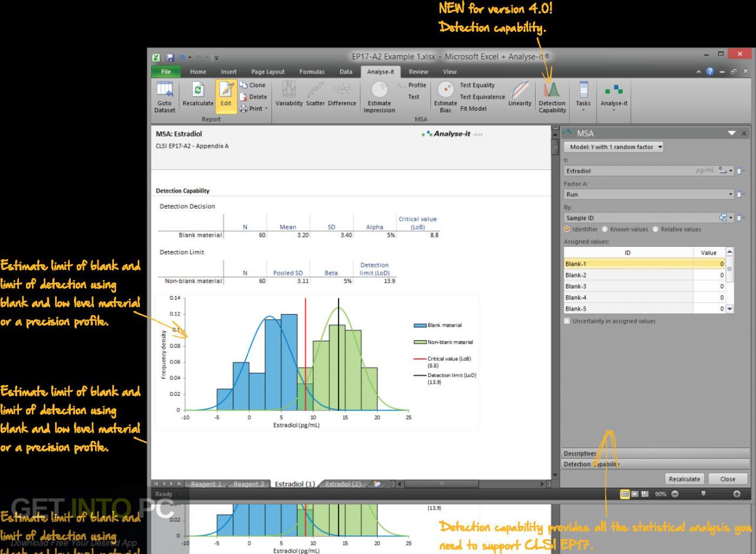Click the insert new worksheet icon
Image resolution: width=756 pixels, height=554 pixels.
pos(376,484)
